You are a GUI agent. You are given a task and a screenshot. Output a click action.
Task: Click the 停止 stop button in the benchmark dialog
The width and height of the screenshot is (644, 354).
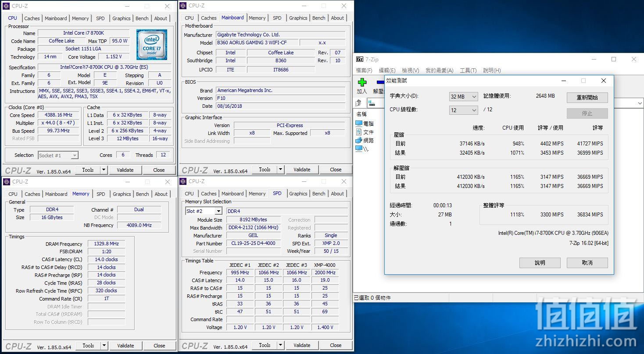pyautogui.click(x=587, y=113)
